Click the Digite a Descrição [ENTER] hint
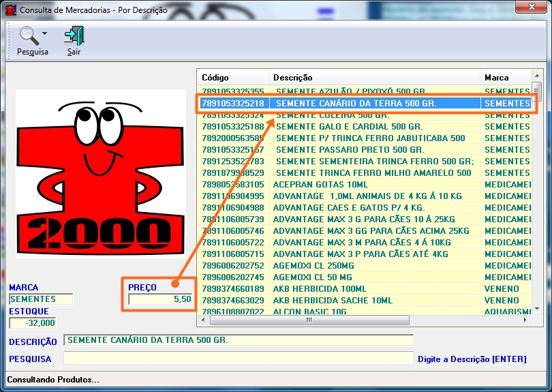Screen dimensions: 552x392 (472, 359)
